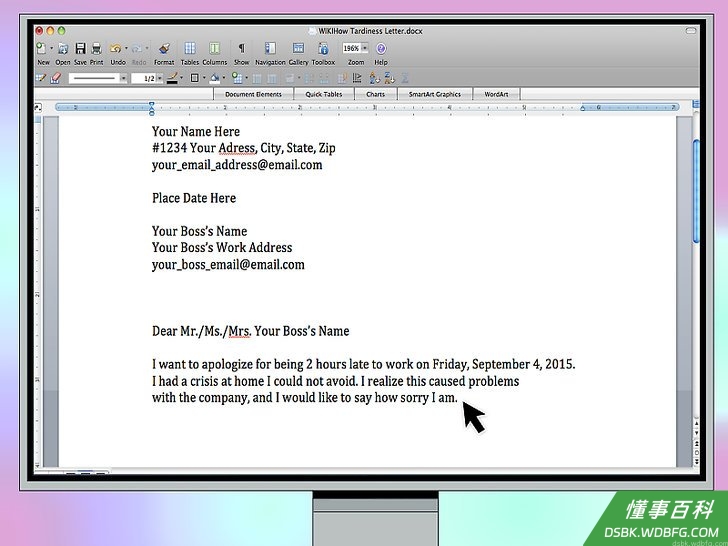Click the Open file icon

point(63,48)
